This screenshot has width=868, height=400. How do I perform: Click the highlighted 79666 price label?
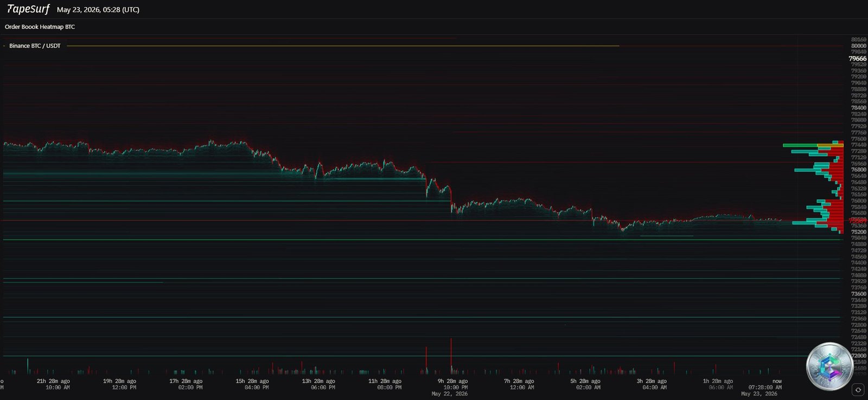(858, 59)
